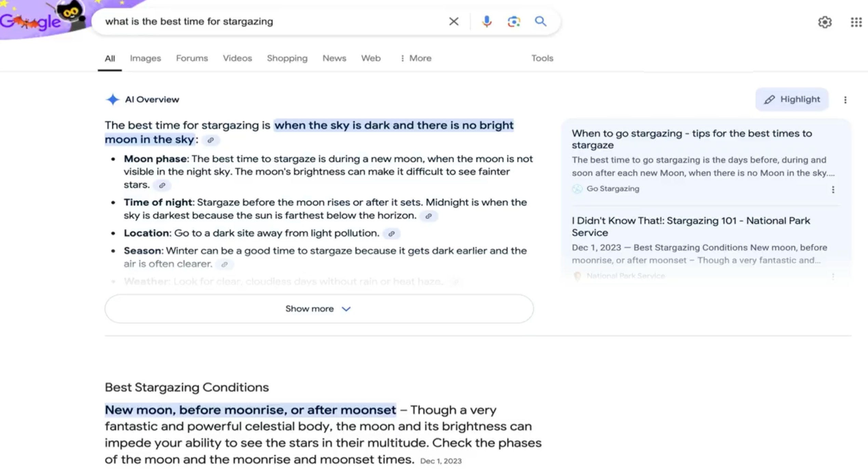868x476 pixels.
Task: Click the 'Dec 1, 2023' snippet date
Action: (x=441, y=461)
